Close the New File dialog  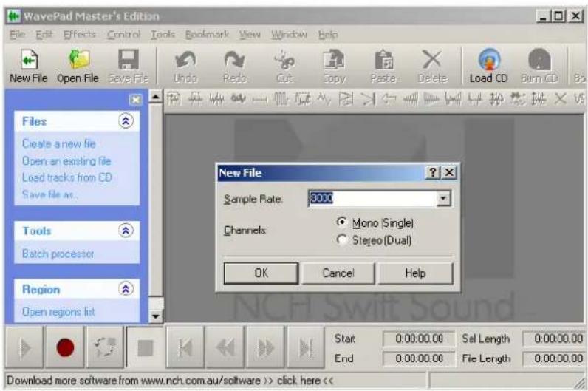449,173
